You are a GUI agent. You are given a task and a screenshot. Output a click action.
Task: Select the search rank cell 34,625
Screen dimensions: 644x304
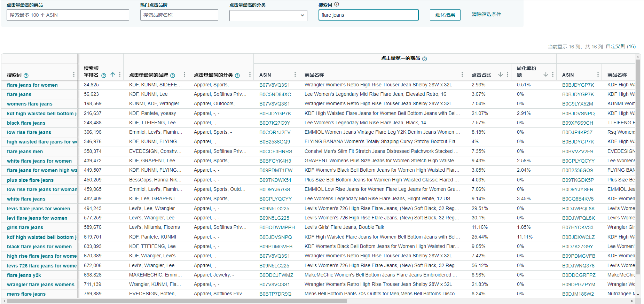point(91,85)
